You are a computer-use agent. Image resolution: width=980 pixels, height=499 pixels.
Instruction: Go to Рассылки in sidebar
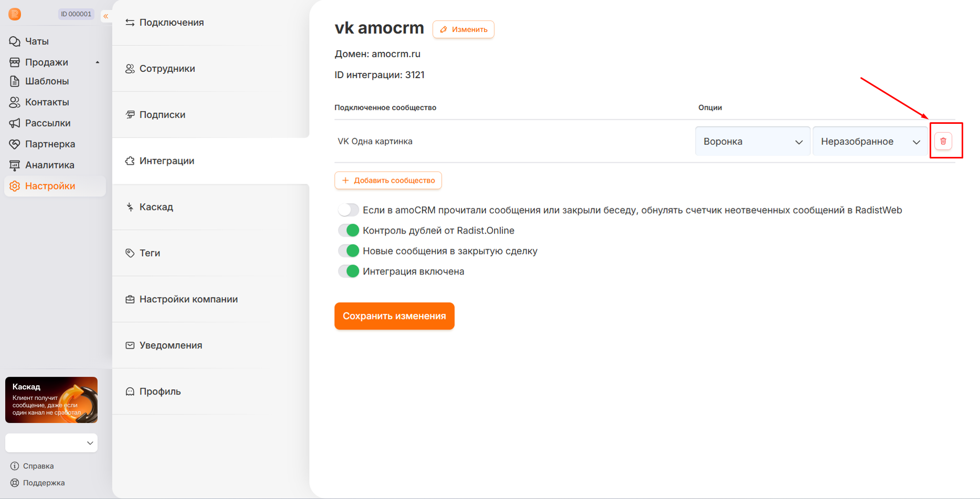coord(47,123)
